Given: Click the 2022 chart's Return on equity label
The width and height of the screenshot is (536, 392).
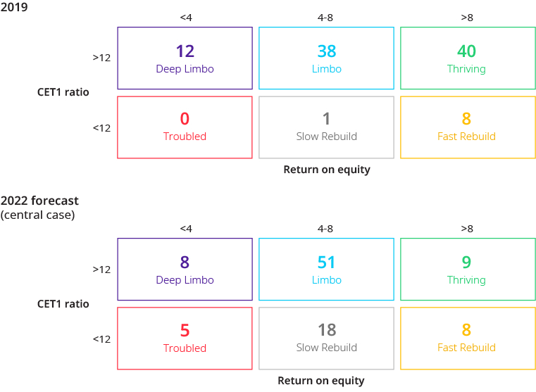Looking at the screenshot, I should tap(321, 381).
